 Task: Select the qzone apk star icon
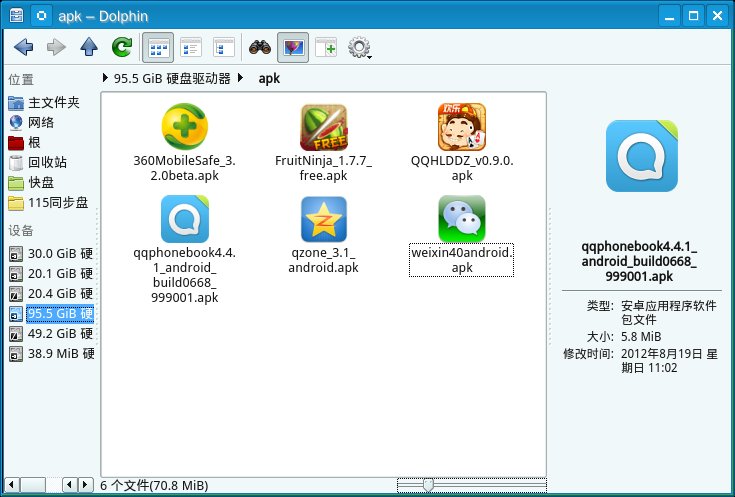(x=323, y=219)
